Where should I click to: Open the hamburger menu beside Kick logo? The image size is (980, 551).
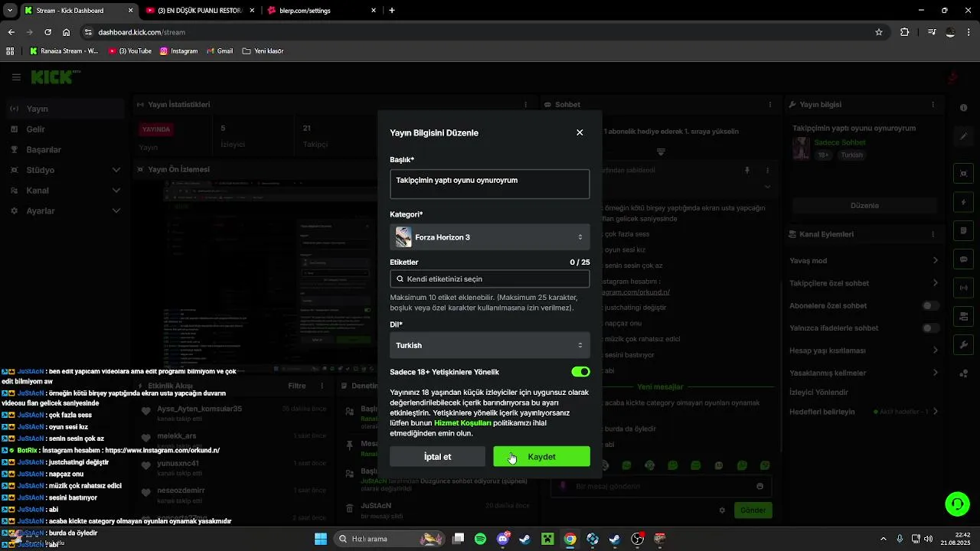point(16,77)
